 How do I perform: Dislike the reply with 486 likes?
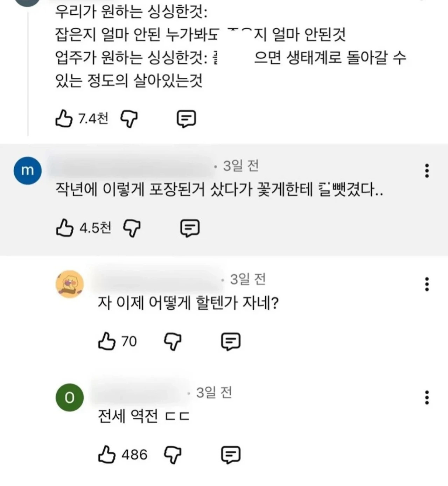[x=173, y=455]
